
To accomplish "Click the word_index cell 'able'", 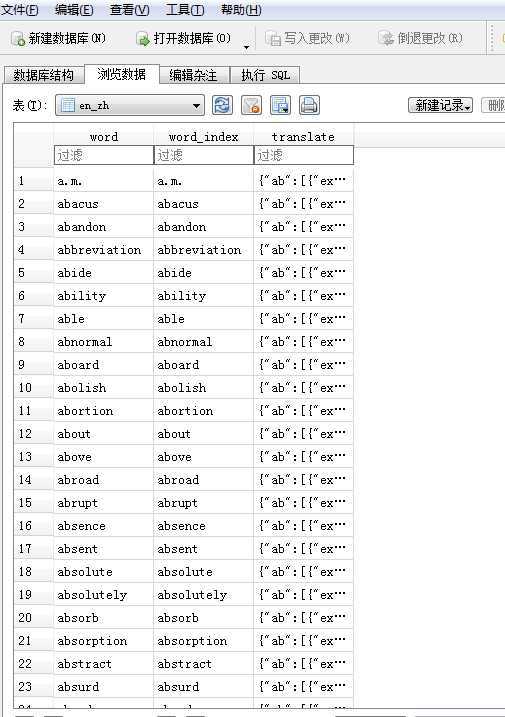I will pyautogui.click(x=204, y=319).
